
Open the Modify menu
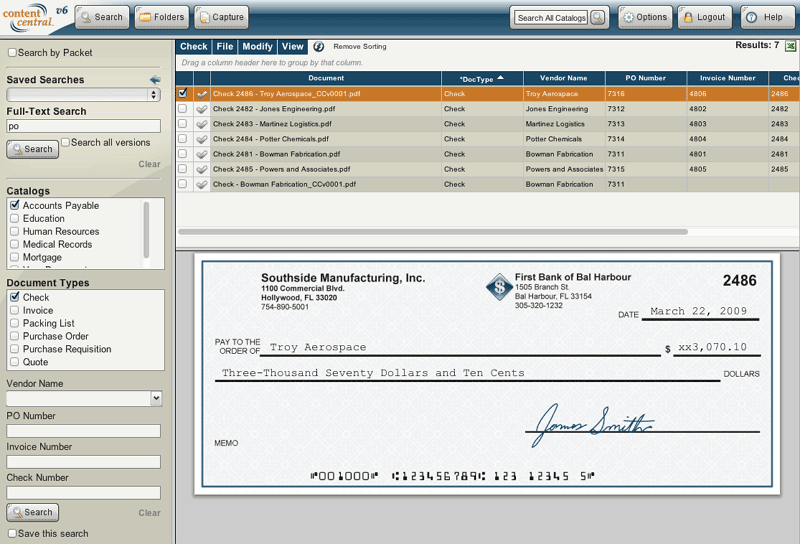257,46
